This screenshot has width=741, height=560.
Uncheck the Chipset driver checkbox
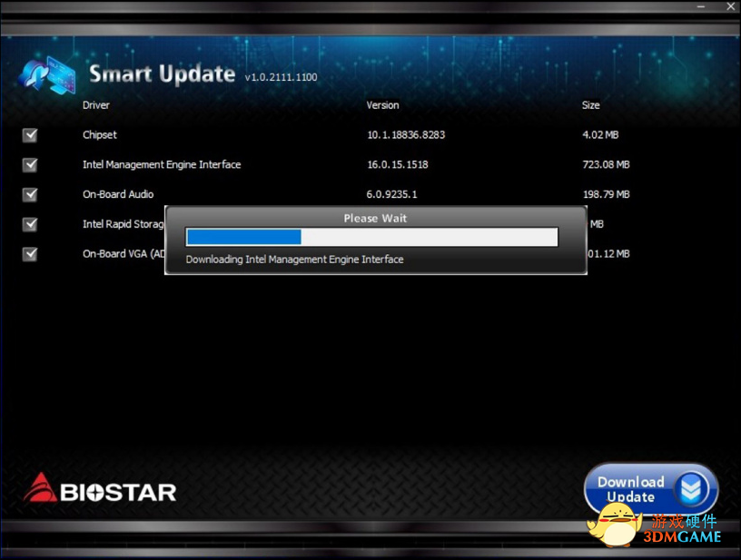[30, 135]
